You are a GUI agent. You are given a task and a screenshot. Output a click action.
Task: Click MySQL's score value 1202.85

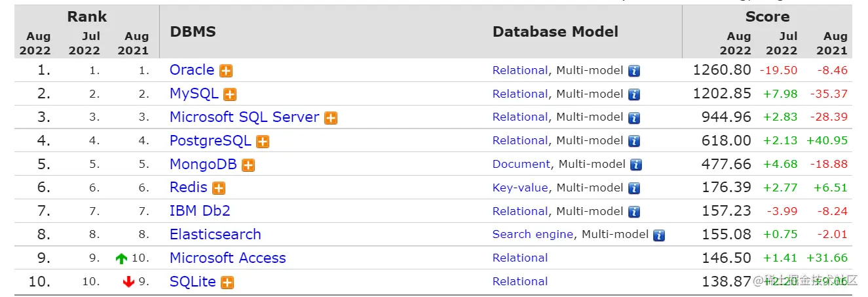[722, 93]
